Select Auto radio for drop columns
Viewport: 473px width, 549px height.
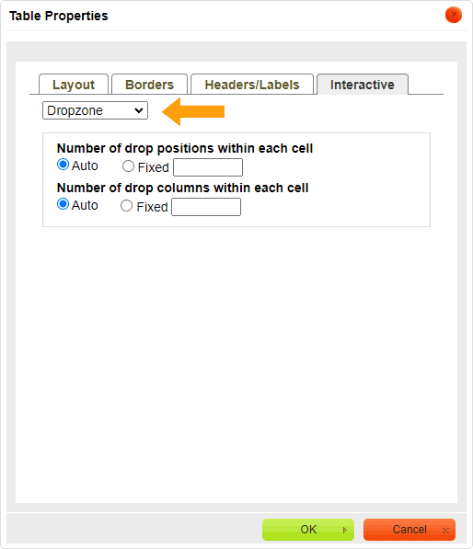click(x=63, y=204)
